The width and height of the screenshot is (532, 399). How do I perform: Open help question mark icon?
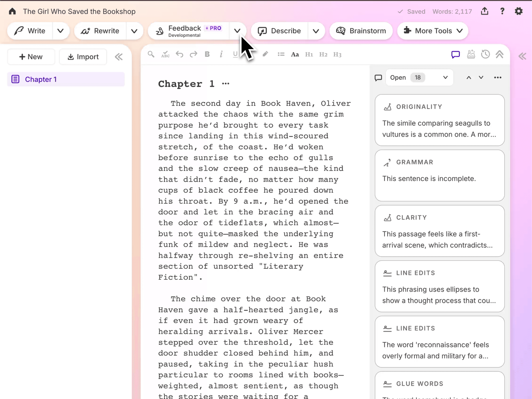coord(502,11)
